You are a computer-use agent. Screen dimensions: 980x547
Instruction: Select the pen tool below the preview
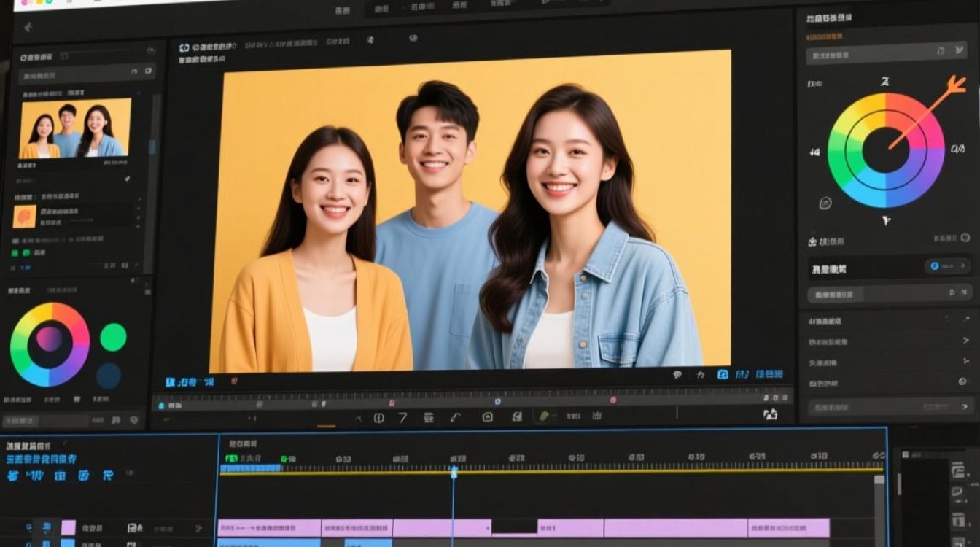pyautogui.click(x=455, y=417)
